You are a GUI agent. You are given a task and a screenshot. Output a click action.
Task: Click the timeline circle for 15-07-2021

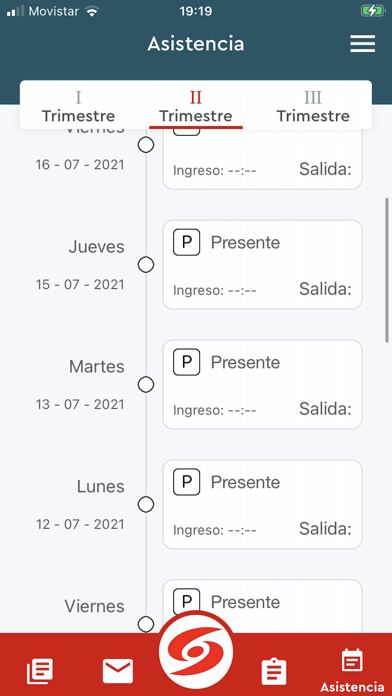(146, 265)
